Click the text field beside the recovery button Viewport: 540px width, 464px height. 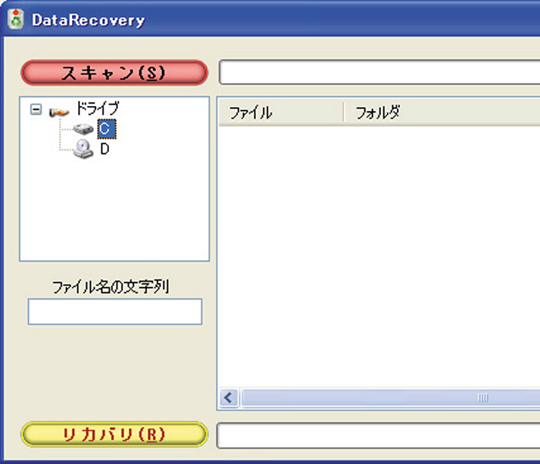pyautogui.click(x=378, y=435)
